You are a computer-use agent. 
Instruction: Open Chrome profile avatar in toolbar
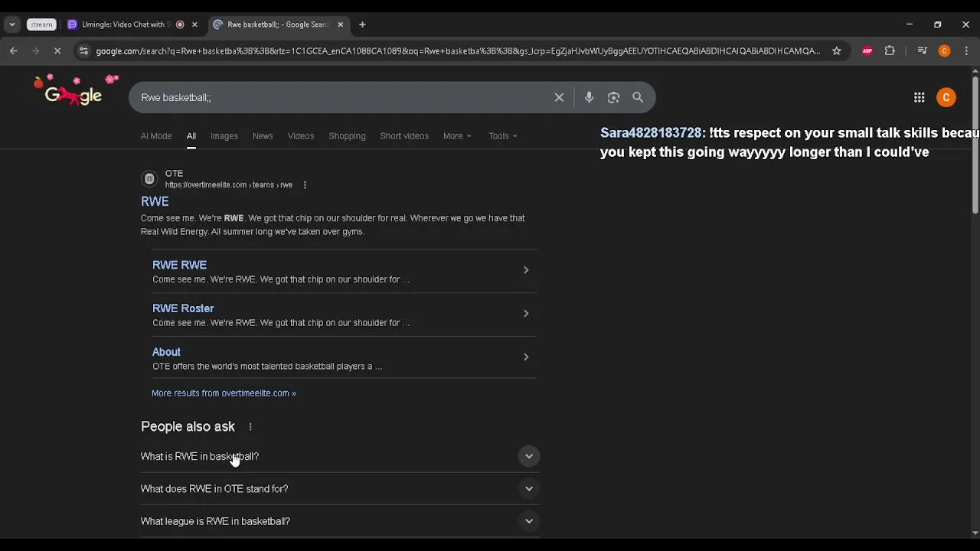click(944, 51)
